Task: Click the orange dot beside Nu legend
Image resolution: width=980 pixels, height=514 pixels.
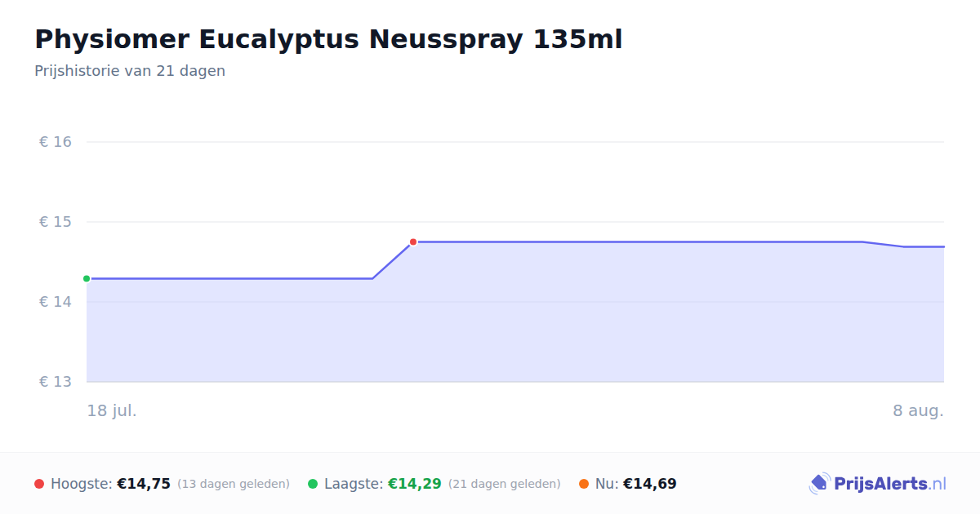Action: click(584, 484)
